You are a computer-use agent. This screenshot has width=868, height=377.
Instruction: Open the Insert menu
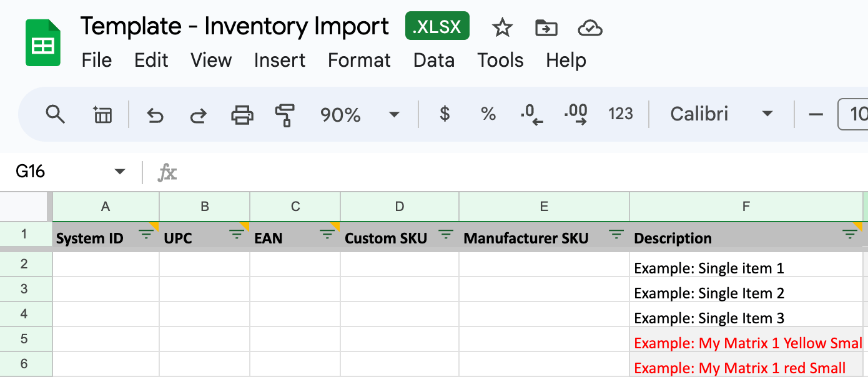(x=279, y=61)
